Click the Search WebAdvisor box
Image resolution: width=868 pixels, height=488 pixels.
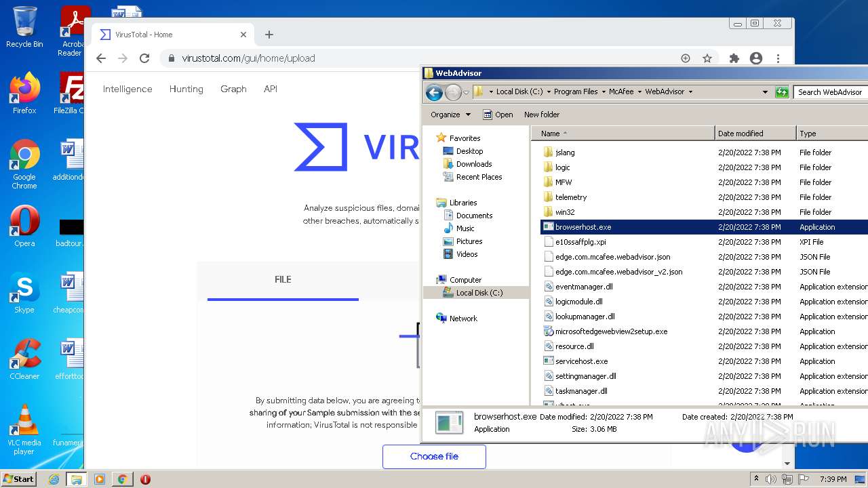831,92
